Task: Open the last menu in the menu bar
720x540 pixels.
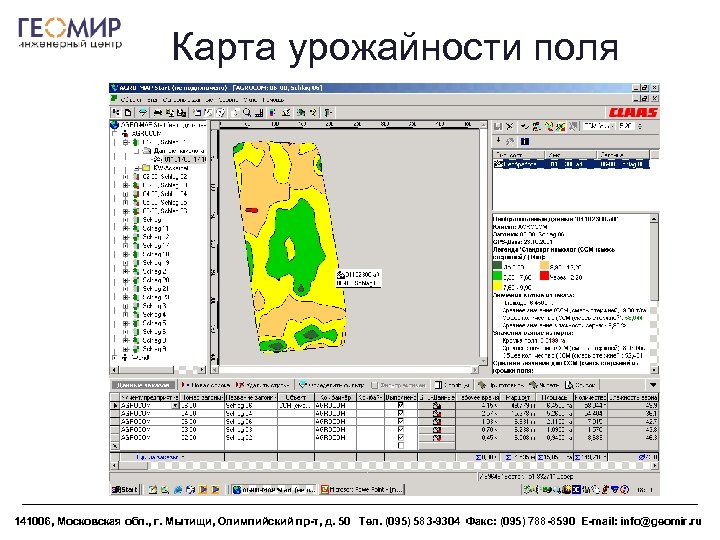Action: pyautogui.click(x=274, y=100)
